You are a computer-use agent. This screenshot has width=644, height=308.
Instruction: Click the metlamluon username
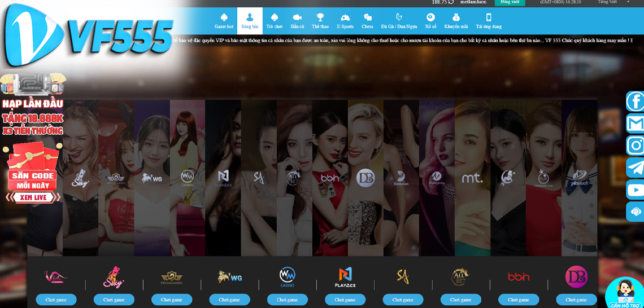tap(472, 2)
